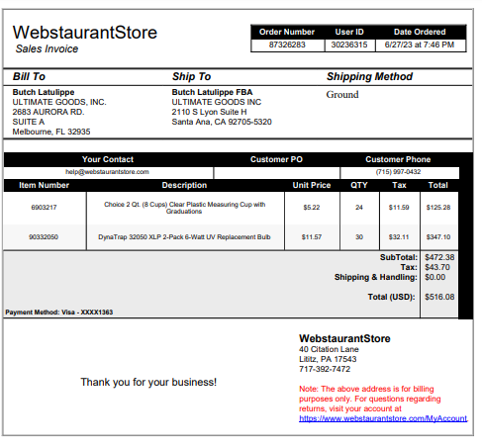Click the Description column header

click(184, 185)
